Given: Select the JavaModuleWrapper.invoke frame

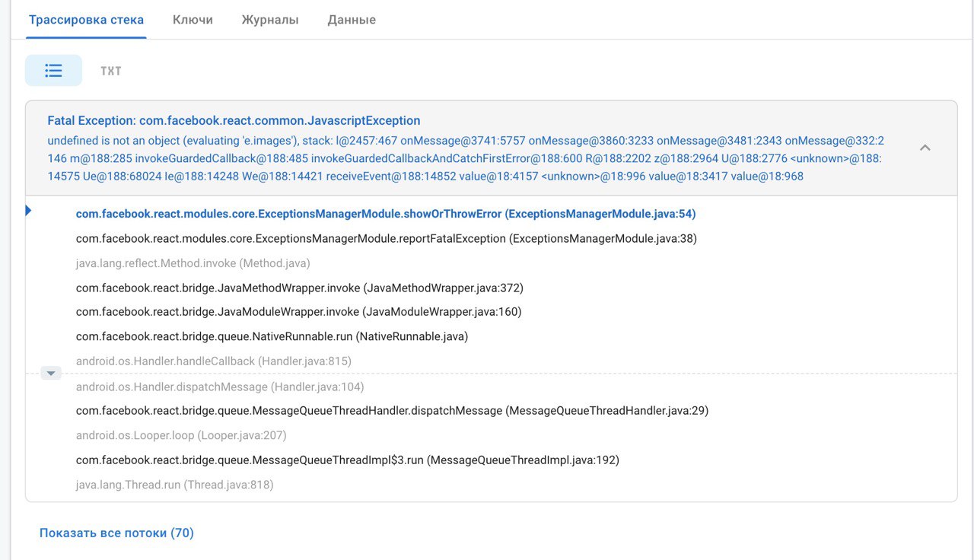Looking at the screenshot, I should (x=299, y=311).
